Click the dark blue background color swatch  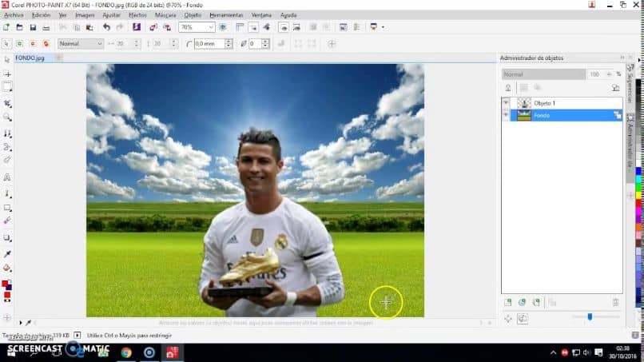point(9,287)
